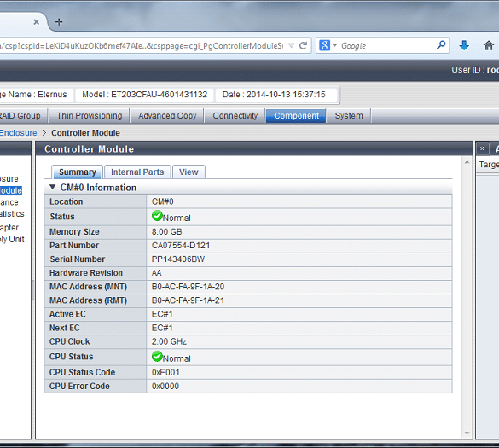499x448 pixels.
Task: Click MAC Address value B0-AC-FA-9F-1A-21
Action: pyautogui.click(x=188, y=300)
